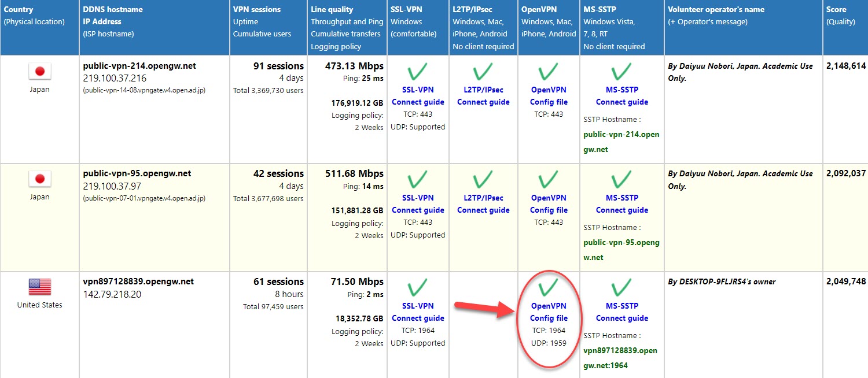Click SSL-VPN green checkmark for public-vpn-214
868x378 pixels.
pyautogui.click(x=417, y=72)
